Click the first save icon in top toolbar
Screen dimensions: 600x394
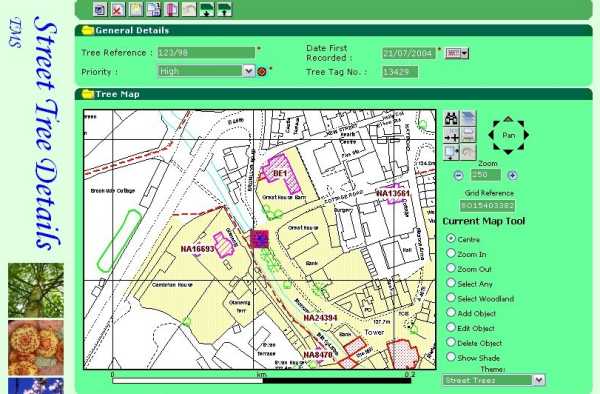100,9
